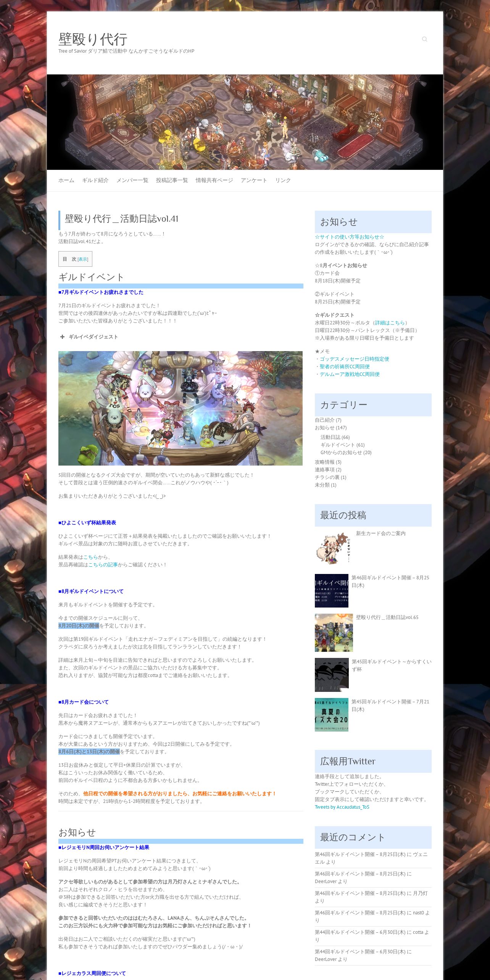
Task: Click the ■ひよこくいず杯結果発表 heading
Action: tap(87, 522)
